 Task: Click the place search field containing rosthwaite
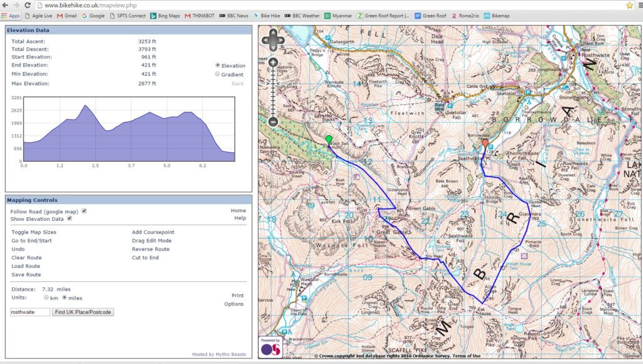click(30, 312)
